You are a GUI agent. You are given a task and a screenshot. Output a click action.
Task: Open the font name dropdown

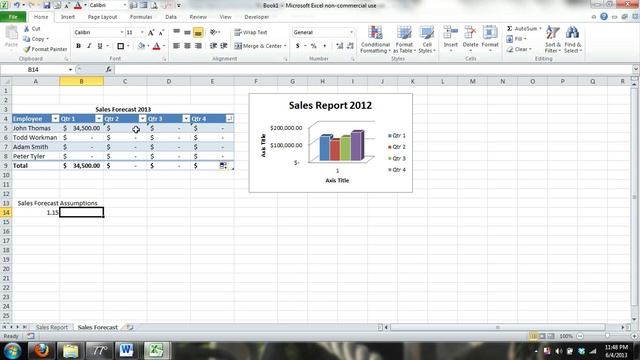pyautogui.click(x=122, y=32)
